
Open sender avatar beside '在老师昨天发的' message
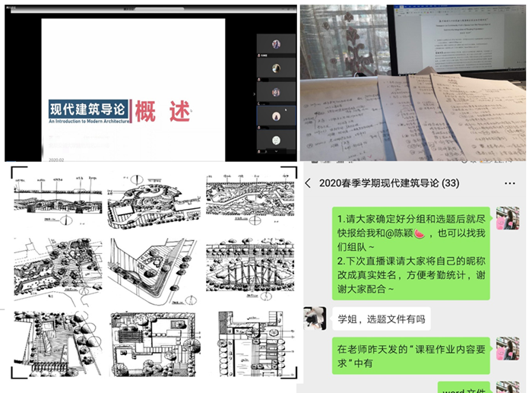coord(508,349)
